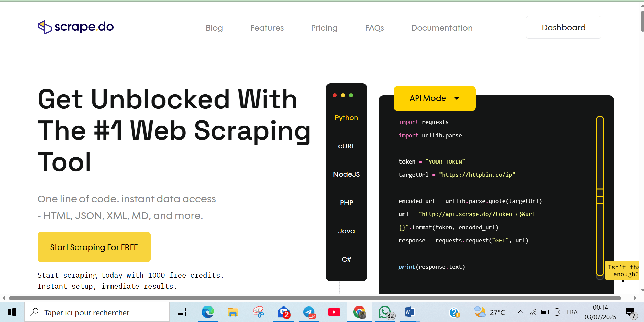Show the C# code example

(346, 259)
